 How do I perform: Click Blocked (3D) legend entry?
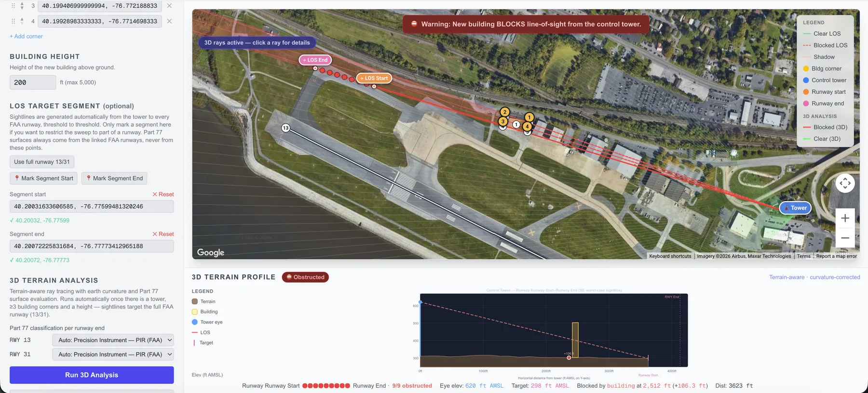825,127
